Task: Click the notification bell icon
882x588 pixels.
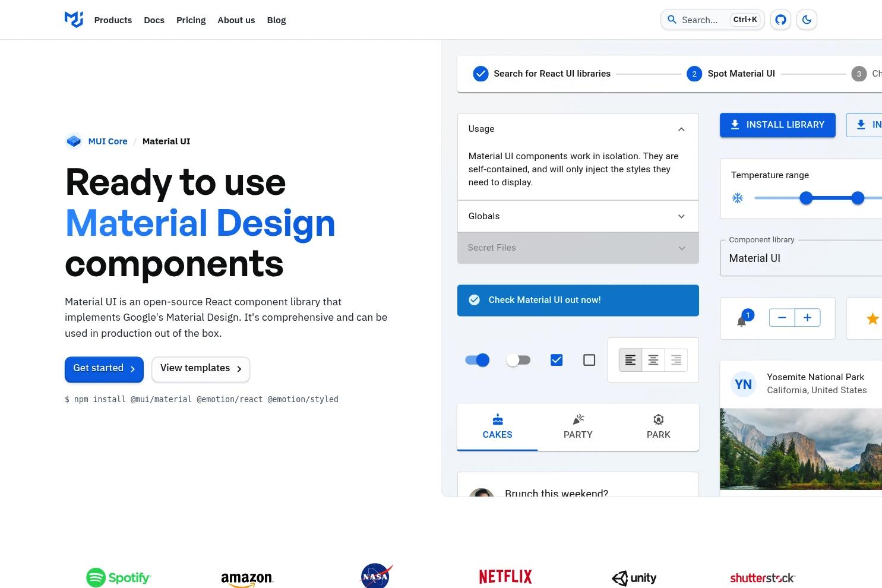Action: (741, 321)
